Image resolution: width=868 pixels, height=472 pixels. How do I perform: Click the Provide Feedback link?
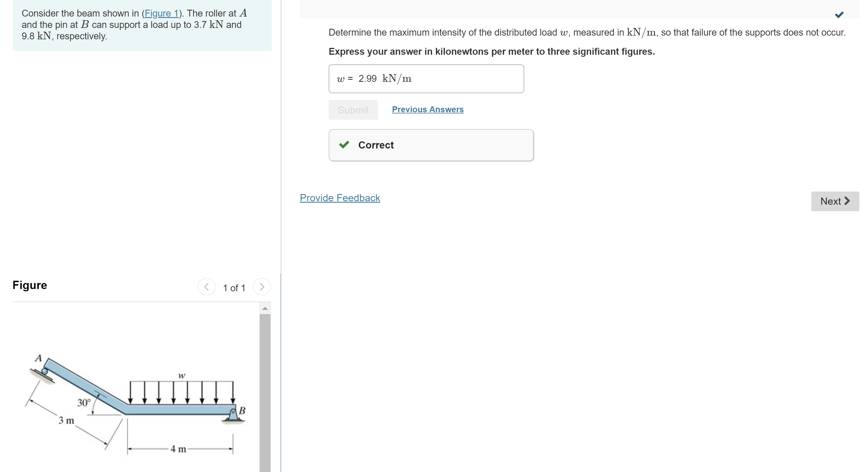coord(340,198)
